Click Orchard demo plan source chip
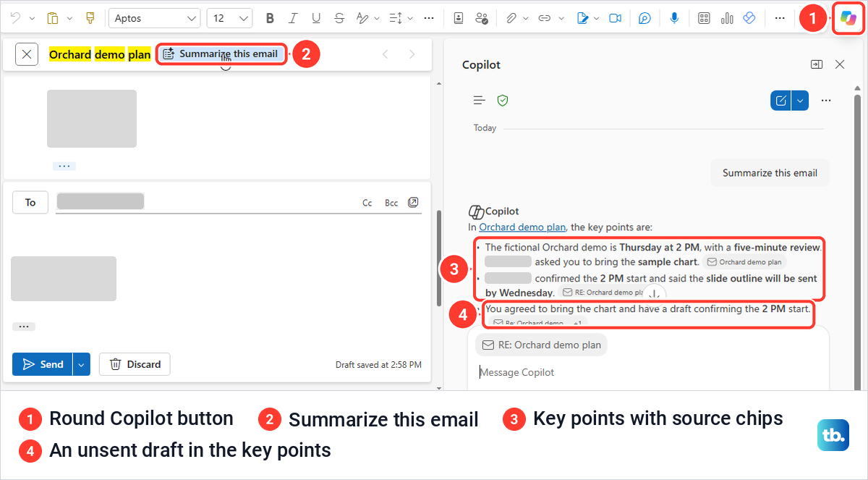 tap(744, 262)
